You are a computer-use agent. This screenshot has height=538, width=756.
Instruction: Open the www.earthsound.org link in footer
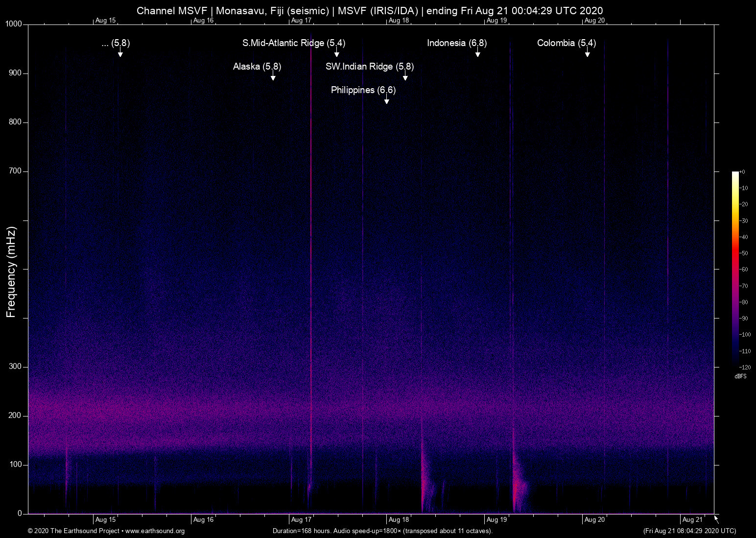155,531
